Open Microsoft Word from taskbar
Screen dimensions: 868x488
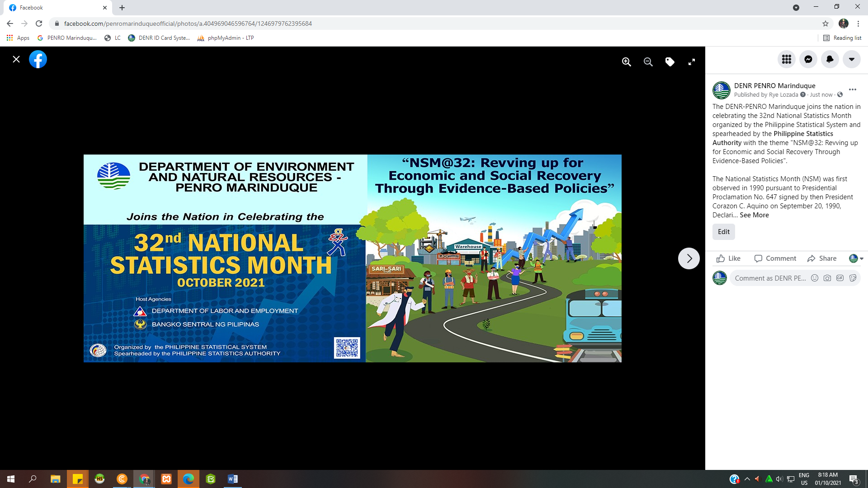point(233,479)
